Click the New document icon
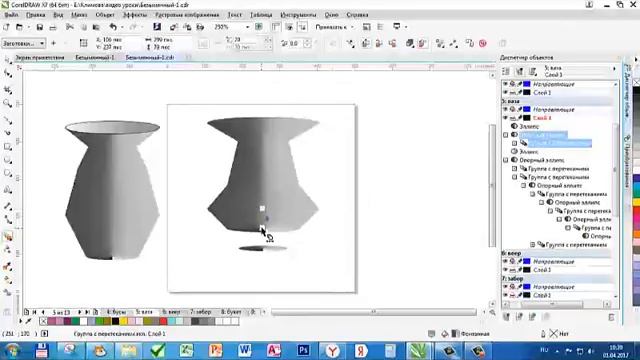The height and width of the screenshot is (360, 640). pyautogui.click(x=6, y=27)
